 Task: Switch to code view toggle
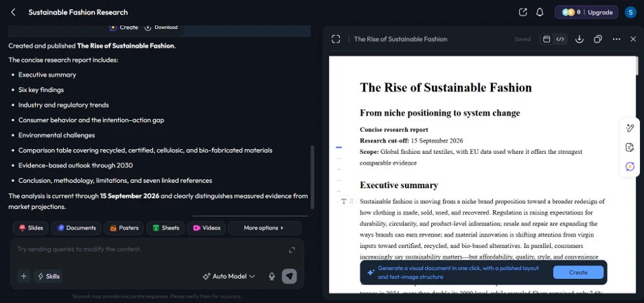(560, 39)
